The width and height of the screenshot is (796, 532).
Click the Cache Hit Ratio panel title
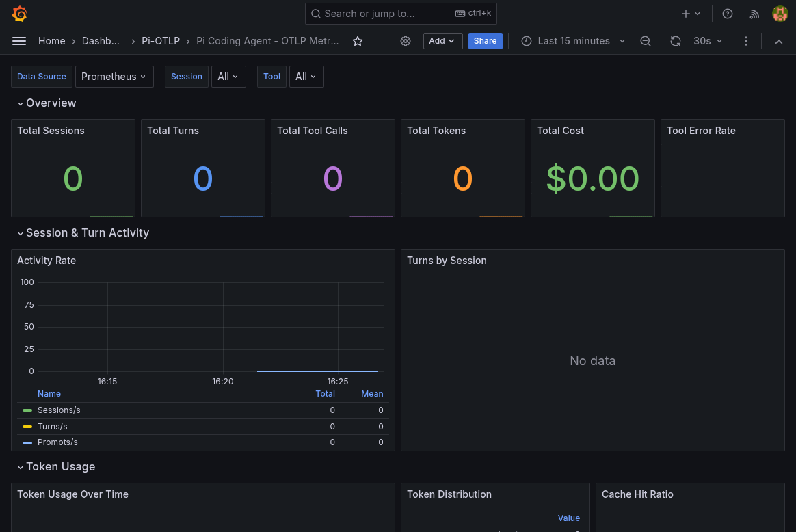point(637,494)
